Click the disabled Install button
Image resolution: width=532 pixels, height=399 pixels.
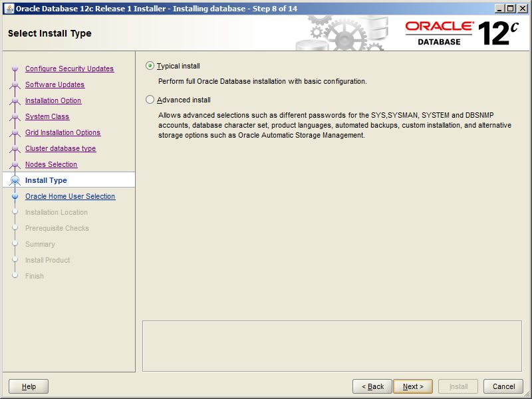click(x=458, y=386)
